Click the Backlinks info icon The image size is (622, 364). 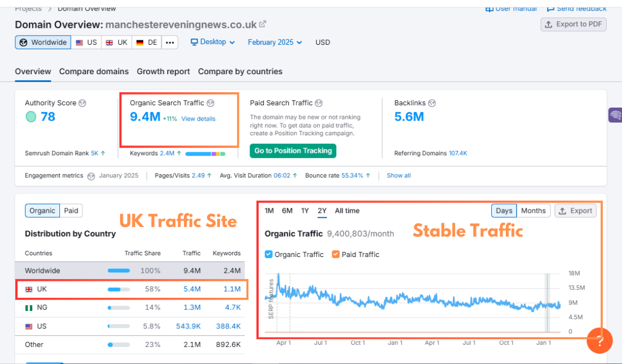pyautogui.click(x=432, y=103)
